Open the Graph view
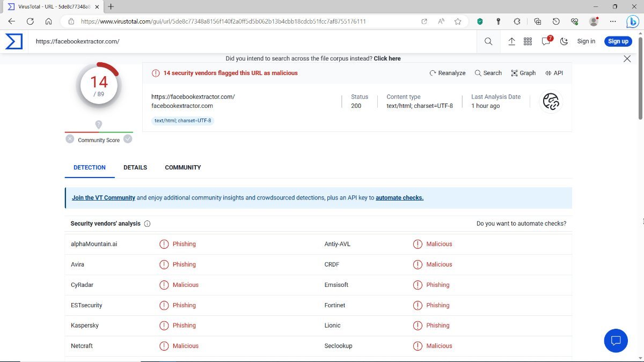 (523, 73)
